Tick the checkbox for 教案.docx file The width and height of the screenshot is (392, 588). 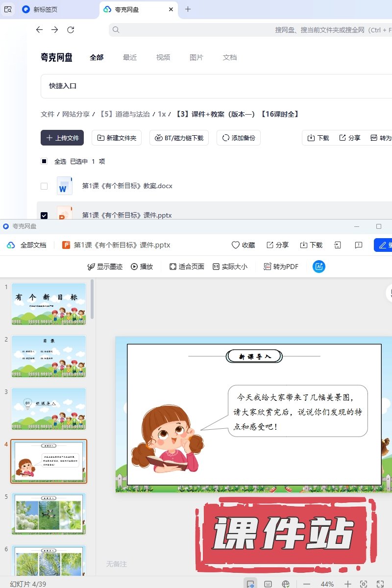[x=44, y=186]
